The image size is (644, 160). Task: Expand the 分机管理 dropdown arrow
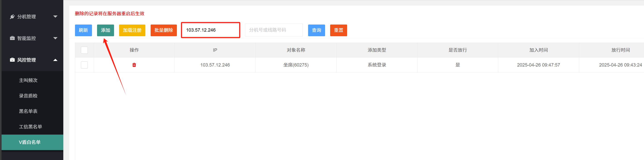55,17
